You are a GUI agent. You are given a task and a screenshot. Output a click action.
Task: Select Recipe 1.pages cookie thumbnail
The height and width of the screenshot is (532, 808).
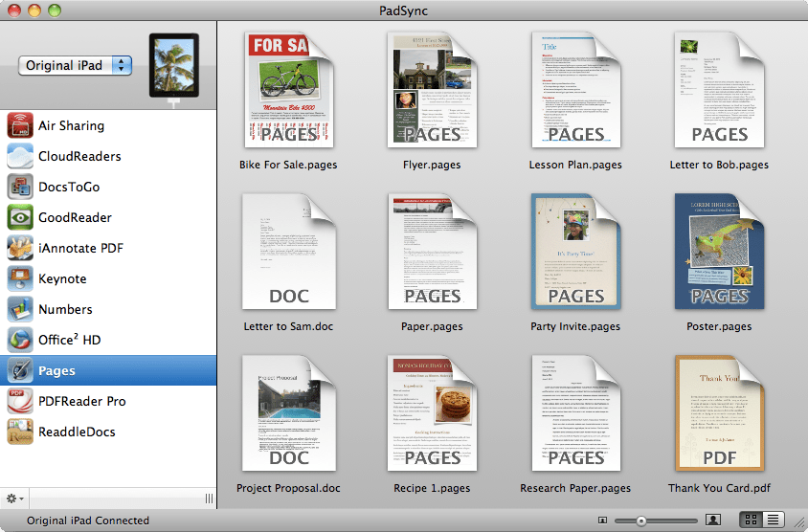(x=432, y=413)
